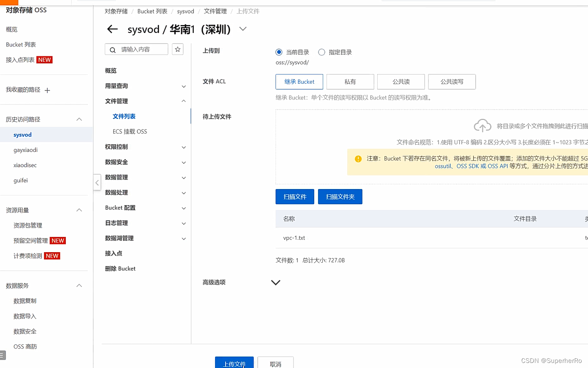Open 计费项检测 item
Viewport: 588px width, 368px height.
(x=28, y=256)
